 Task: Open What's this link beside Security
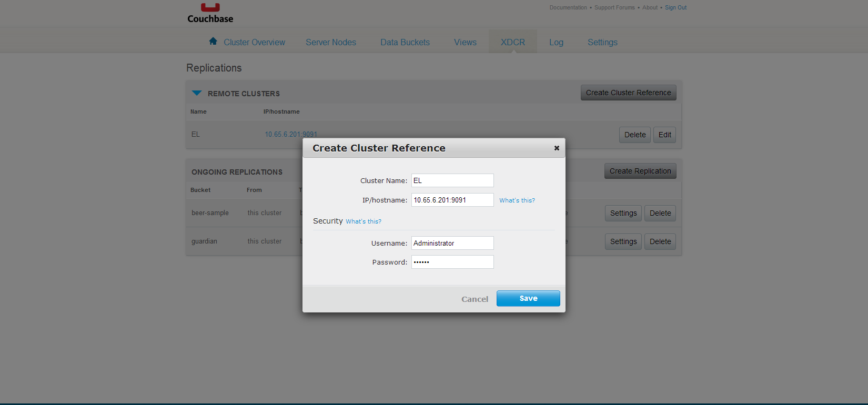click(x=363, y=221)
